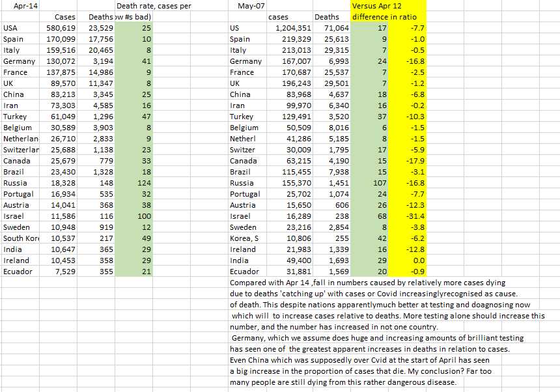The image size is (560, 392).
Task: Click Sweden's May-07 deaths 2,854
Action: click(339, 227)
